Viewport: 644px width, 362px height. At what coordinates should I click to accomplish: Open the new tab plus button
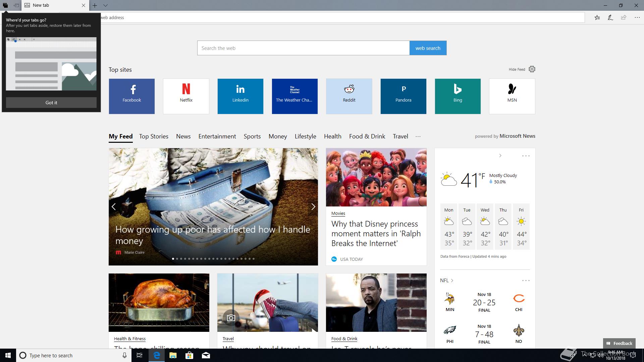pos(95,5)
